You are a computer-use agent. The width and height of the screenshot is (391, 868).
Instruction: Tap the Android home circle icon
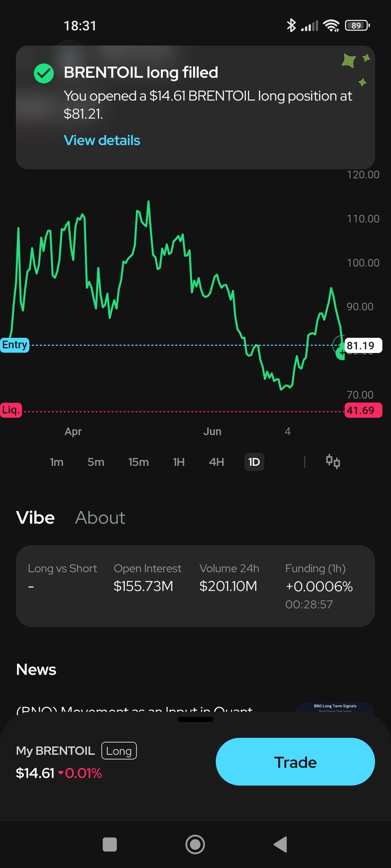pos(195,844)
